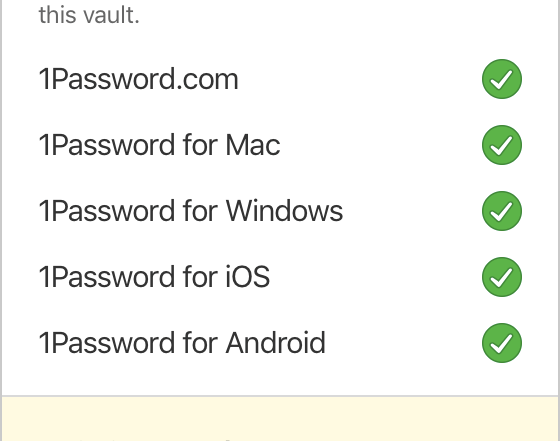Click the green checkmark for 1Password for iOS
The width and height of the screenshot is (560, 441).
pyautogui.click(x=502, y=277)
